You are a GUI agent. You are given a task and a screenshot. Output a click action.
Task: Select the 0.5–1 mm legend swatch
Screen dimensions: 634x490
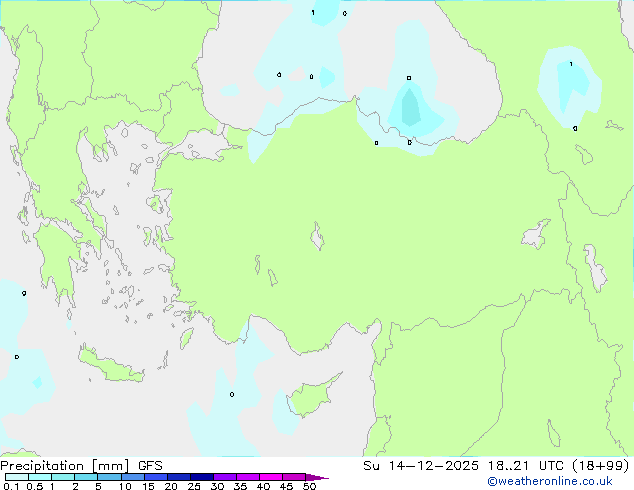click(x=40, y=477)
